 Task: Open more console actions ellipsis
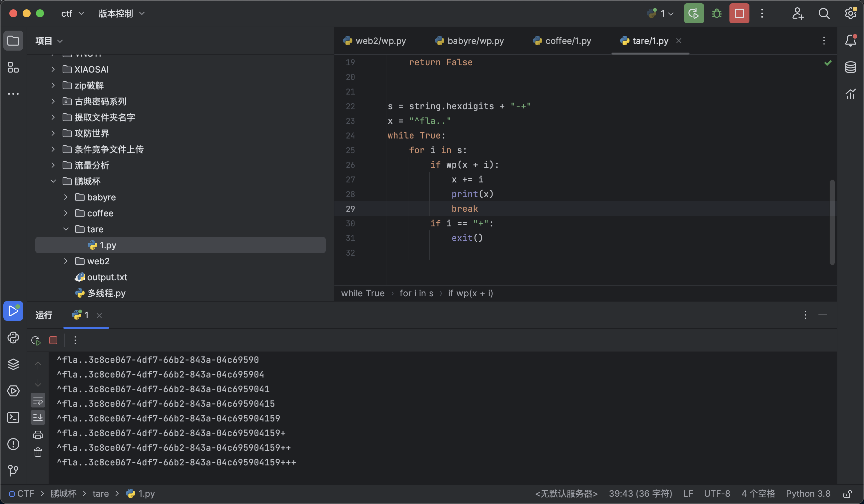click(75, 340)
